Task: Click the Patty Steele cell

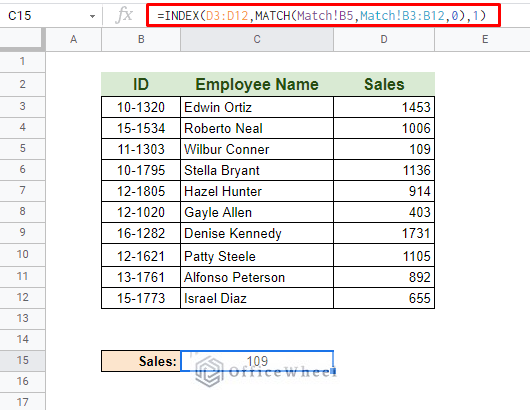Action: click(x=257, y=255)
